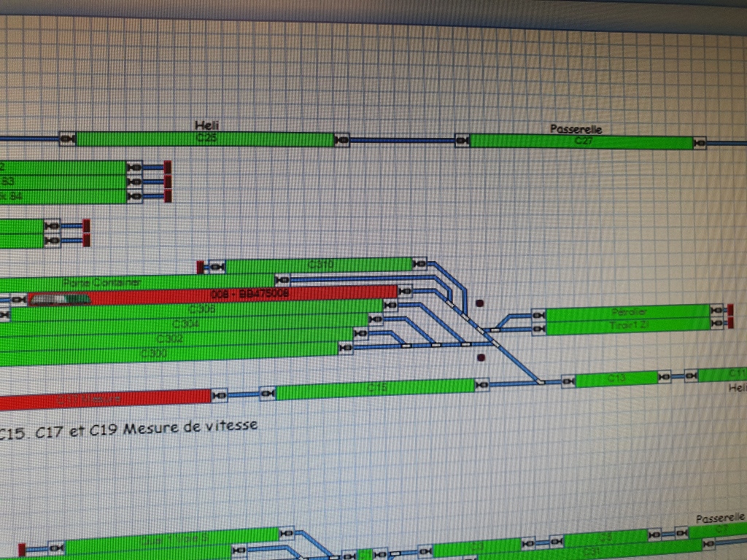Select the sensor at right end of C15

(x=481, y=384)
